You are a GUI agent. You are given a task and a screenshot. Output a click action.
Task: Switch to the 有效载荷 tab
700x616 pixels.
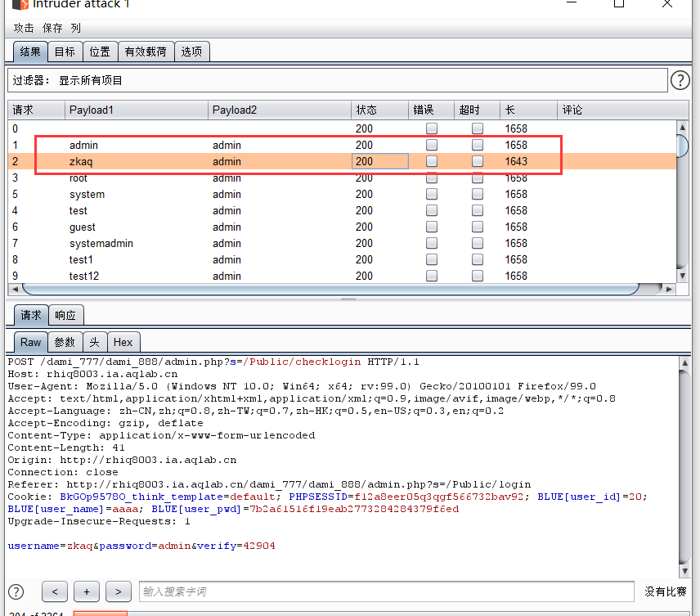click(x=146, y=52)
